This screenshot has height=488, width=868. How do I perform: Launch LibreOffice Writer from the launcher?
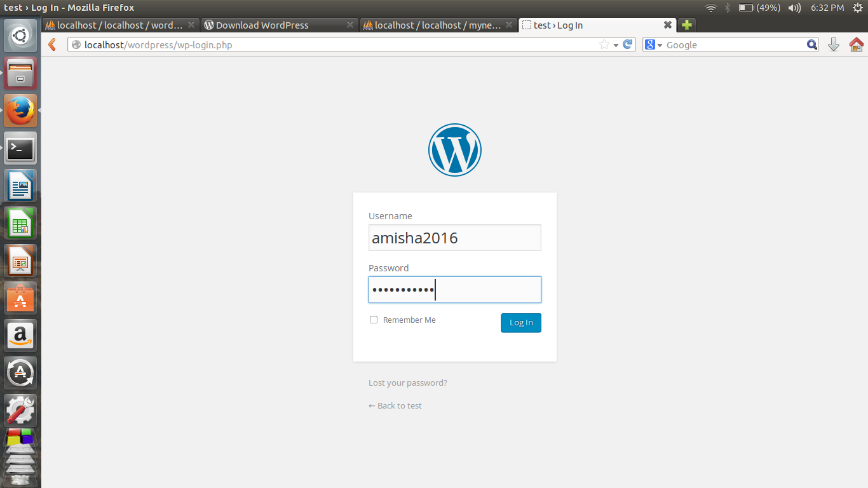pos(20,186)
